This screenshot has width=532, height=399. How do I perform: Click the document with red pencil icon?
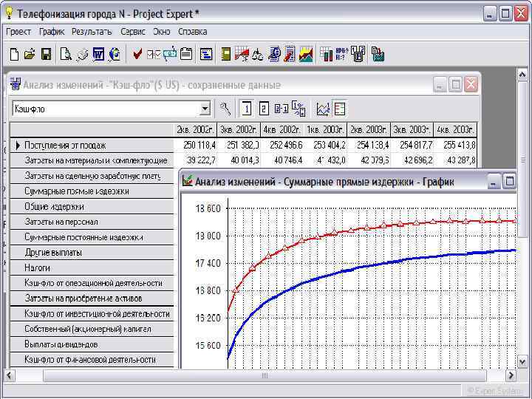click(x=290, y=54)
